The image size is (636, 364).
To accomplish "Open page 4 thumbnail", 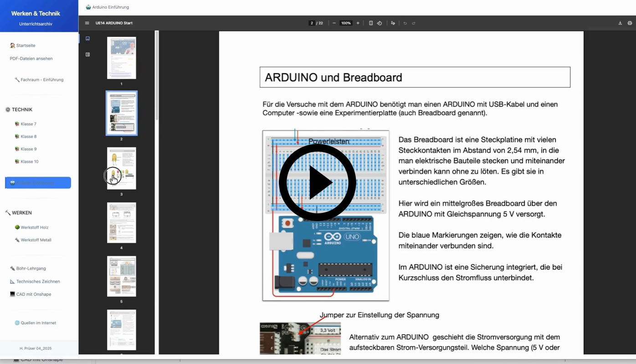I will coord(121,222).
